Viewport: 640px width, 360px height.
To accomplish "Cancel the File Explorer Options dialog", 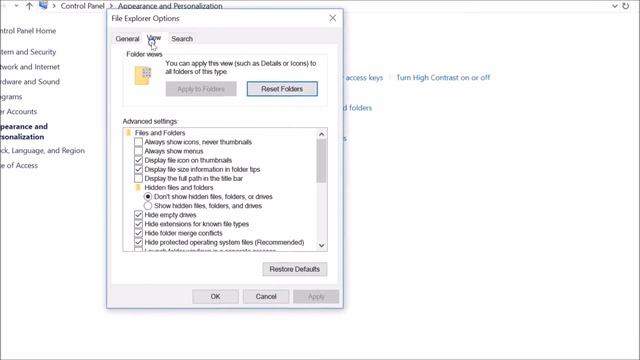I will [x=266, y=296].
